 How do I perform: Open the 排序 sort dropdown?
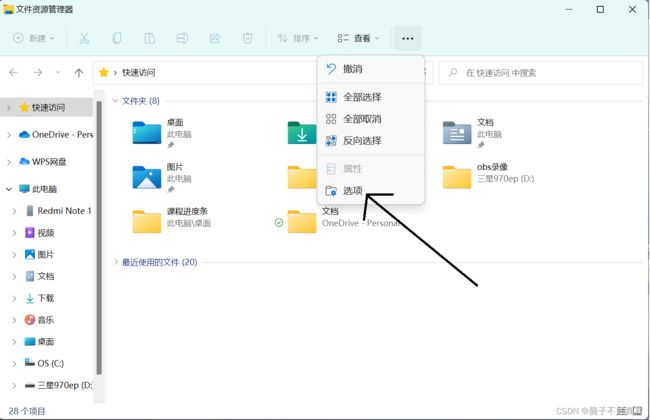(298, 38)
